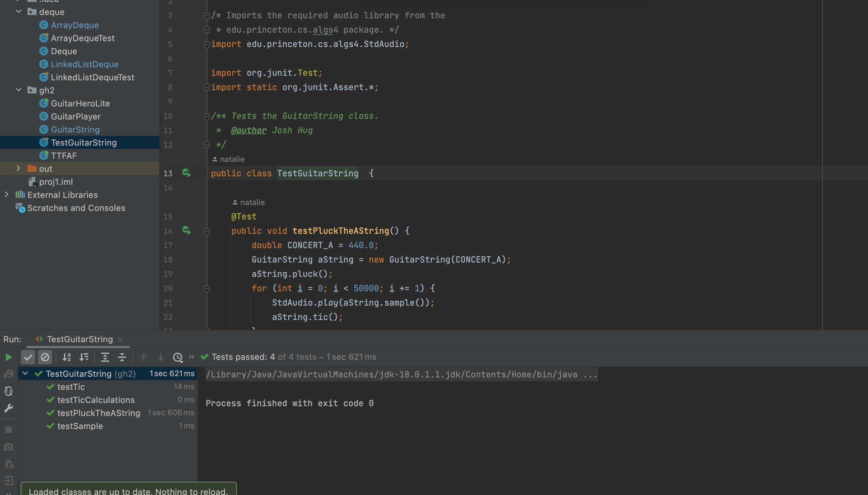The width and height of the screenshot is (868, 495).
Task: Click the @author Javadoc tag link
Action: (249, 130)
